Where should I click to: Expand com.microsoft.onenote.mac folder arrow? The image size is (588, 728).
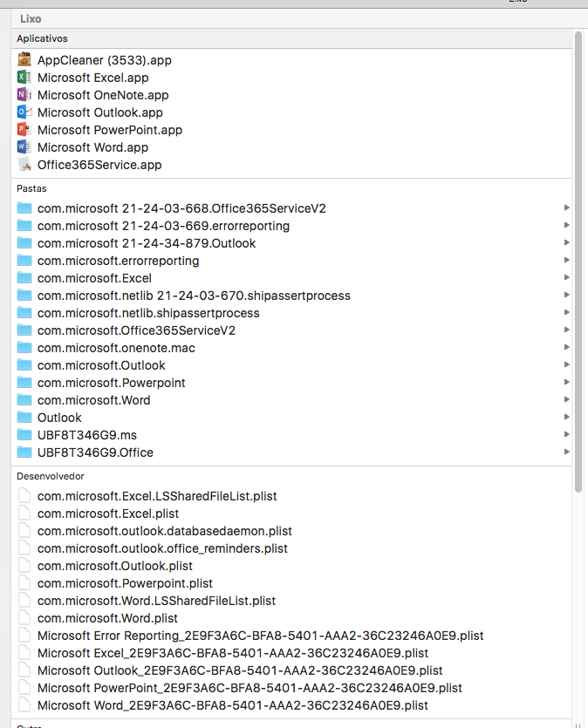click(x=566, y=348)
